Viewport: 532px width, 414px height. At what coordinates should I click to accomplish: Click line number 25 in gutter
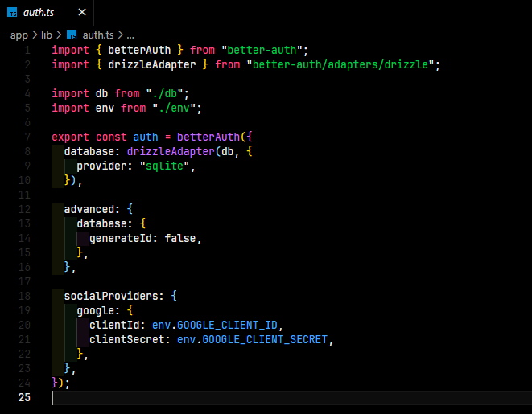pyautogui.click(x=24, y=397)
